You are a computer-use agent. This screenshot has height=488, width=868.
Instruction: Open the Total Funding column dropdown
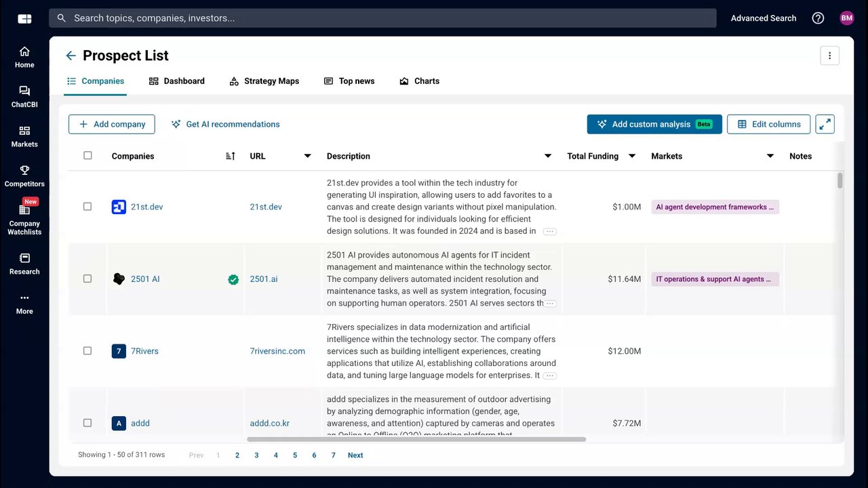(632, 156)
